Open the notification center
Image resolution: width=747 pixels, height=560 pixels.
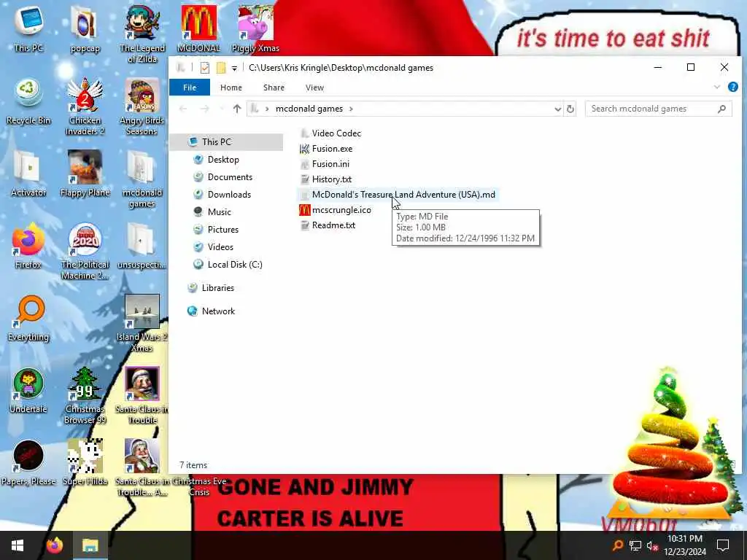(x=723, y=545)
